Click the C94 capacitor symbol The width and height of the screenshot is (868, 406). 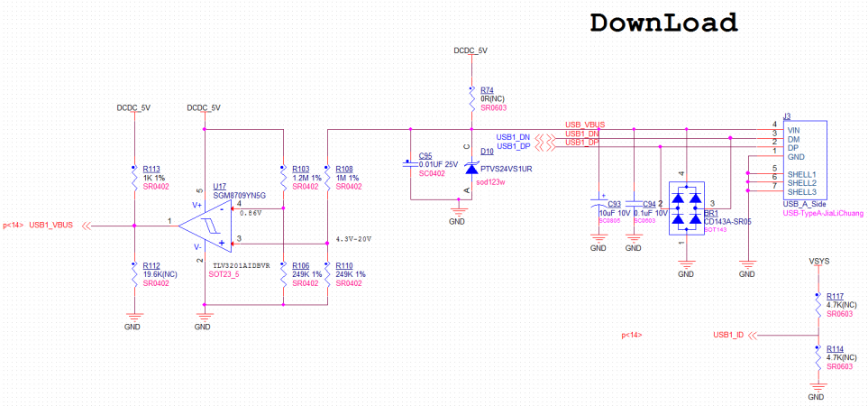coord(634,203)
